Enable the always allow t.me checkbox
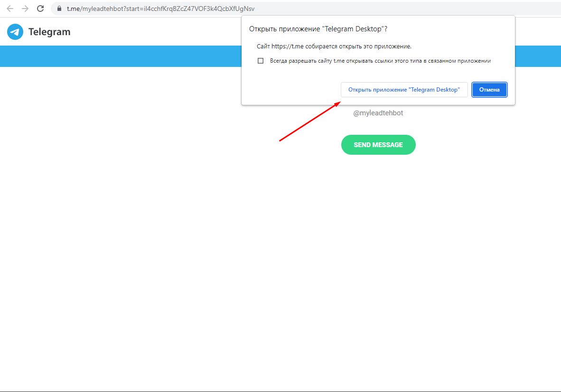This screenshot has height=392, width=561. [261, 61]
